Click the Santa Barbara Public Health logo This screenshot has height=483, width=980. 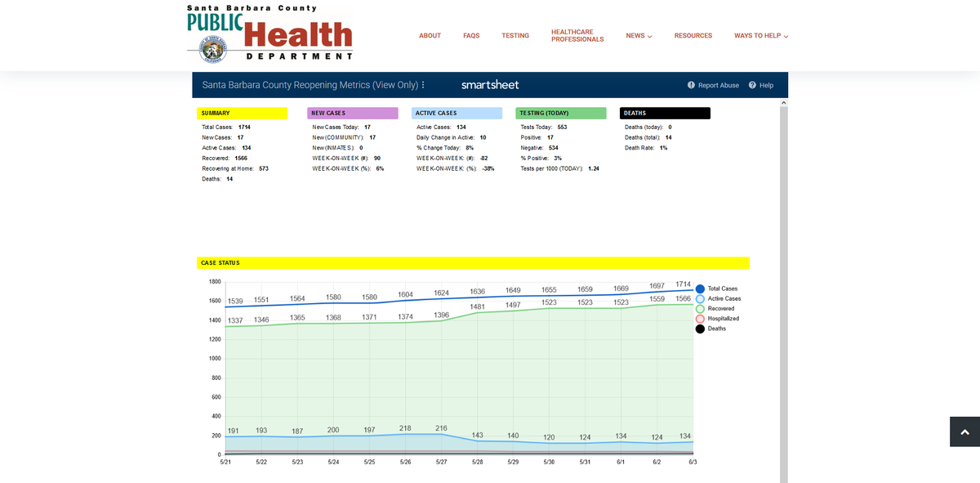pos(269,34)
